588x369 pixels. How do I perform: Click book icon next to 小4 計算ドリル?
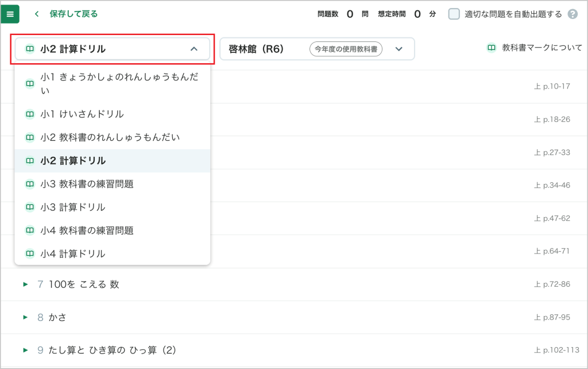(30, 253)
